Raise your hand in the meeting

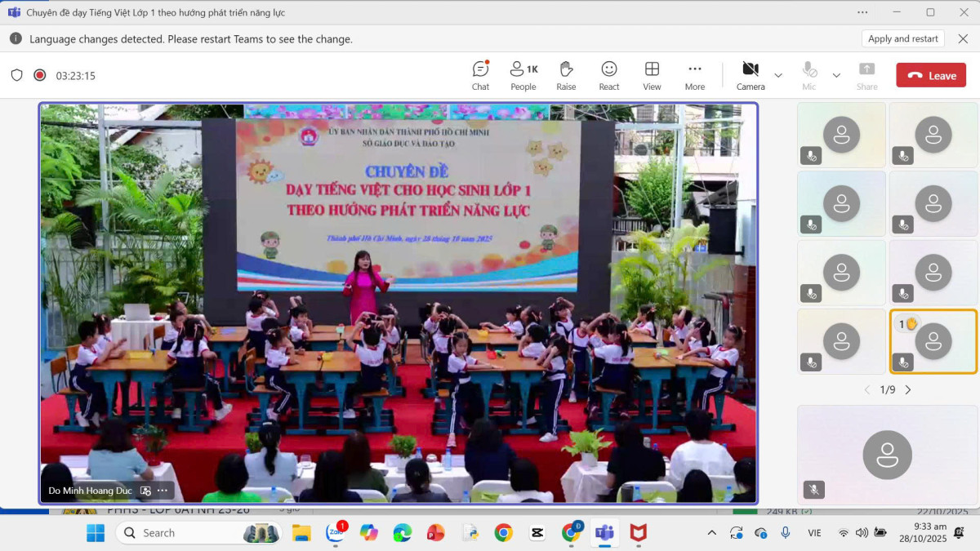click(566, 75)
